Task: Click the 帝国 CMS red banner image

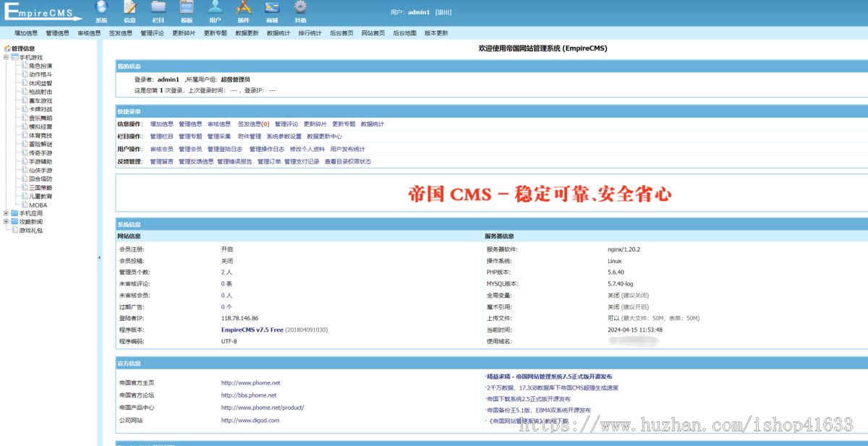Action: point(540,194)
